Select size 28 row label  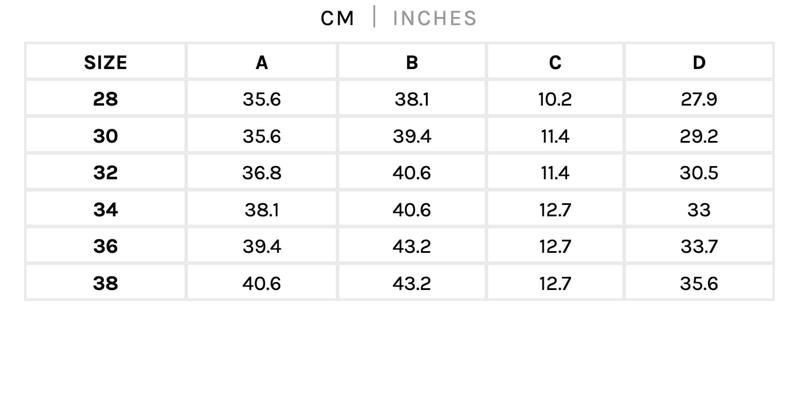click(x=106, y=99)
